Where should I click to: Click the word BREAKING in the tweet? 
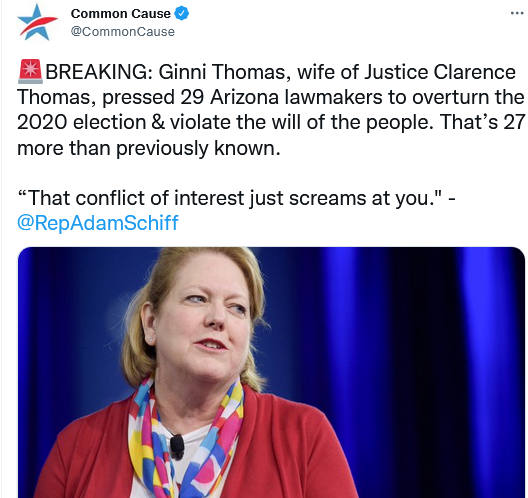98,72
